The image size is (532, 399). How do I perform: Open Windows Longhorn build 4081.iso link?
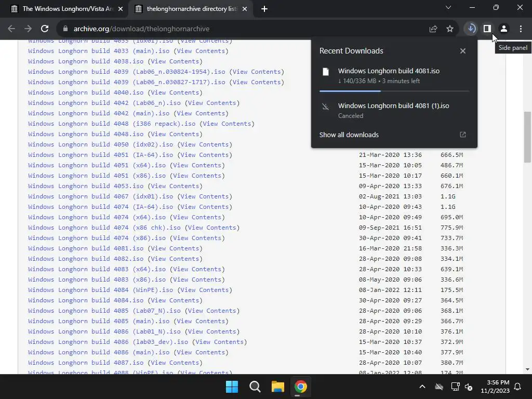(x=86, y=248)
